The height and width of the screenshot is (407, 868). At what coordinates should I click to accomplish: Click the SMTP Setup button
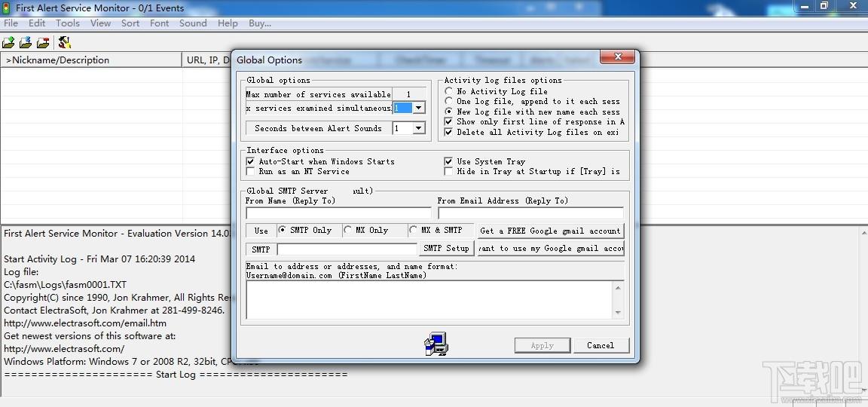446,248
